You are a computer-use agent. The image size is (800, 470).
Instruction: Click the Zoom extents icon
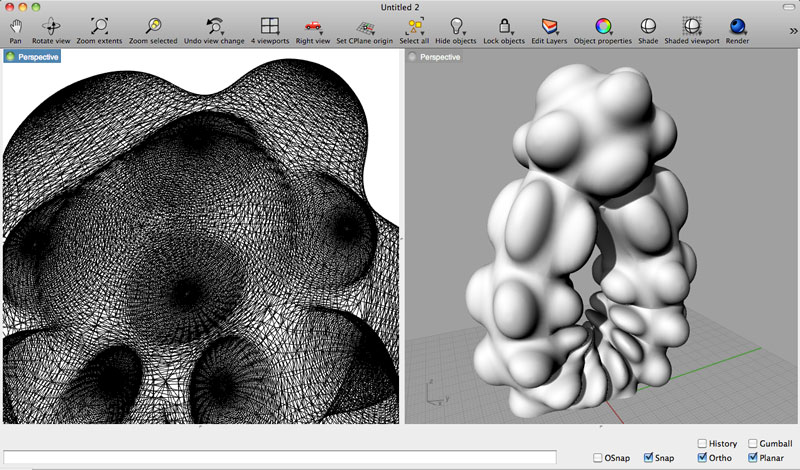tap(99, 26)
